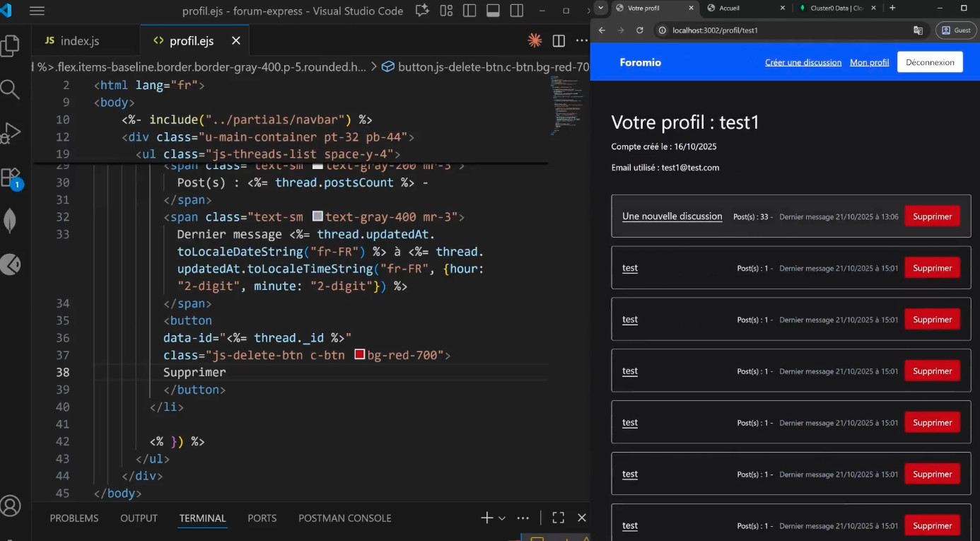Viewport: 980px width, 541px height.
Task: Open the Explorer view in activity bar
Action: (11, 46)
